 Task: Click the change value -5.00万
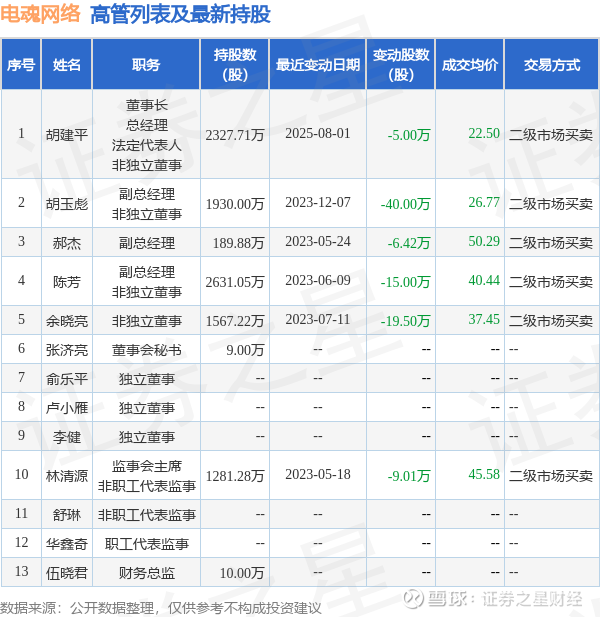[409, 135]
